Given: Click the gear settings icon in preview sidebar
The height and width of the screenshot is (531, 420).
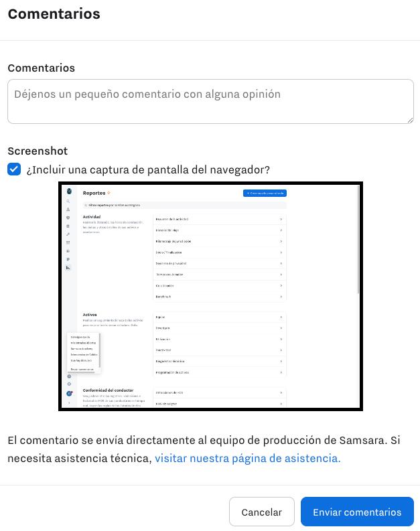Looking at the screenshot, I should (69, 384).
